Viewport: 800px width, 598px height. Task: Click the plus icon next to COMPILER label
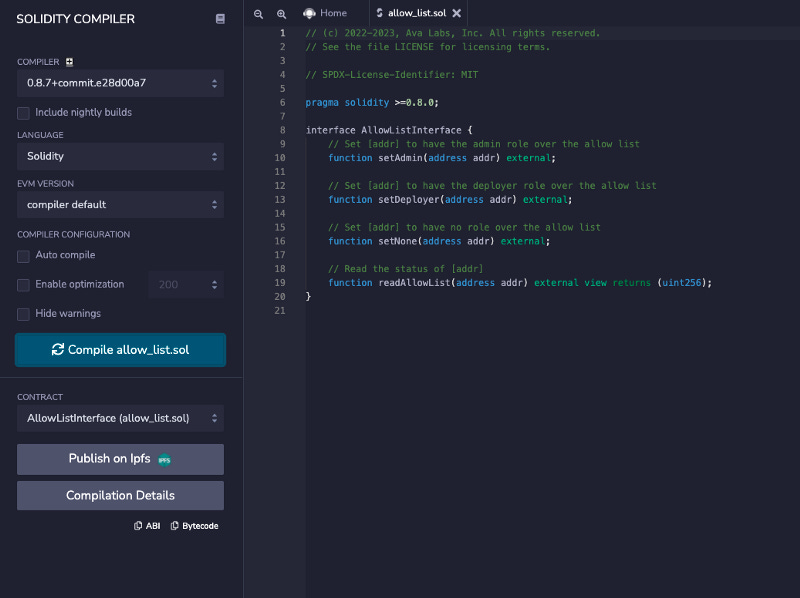coord(69,62)
